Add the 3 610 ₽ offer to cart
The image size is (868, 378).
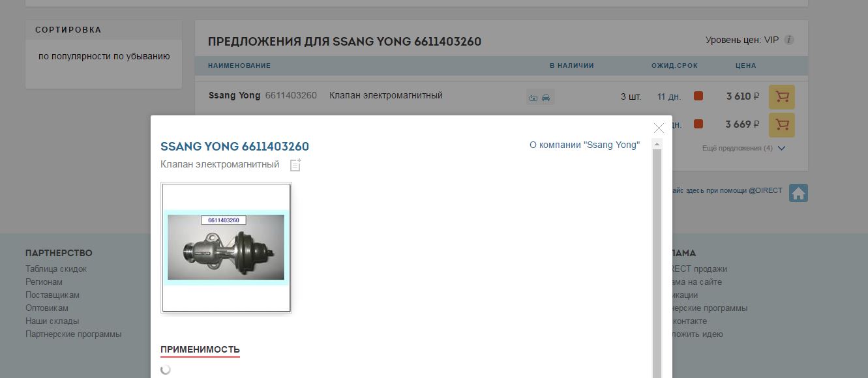[782, 97]
